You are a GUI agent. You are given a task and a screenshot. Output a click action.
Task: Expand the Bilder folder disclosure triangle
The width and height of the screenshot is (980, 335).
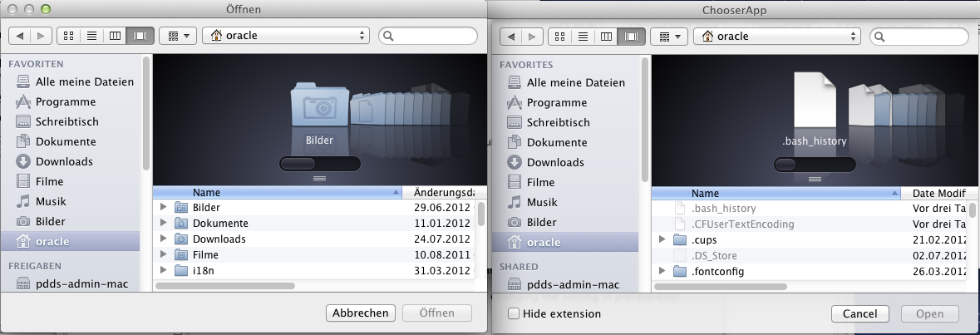[x=163, y=207]
